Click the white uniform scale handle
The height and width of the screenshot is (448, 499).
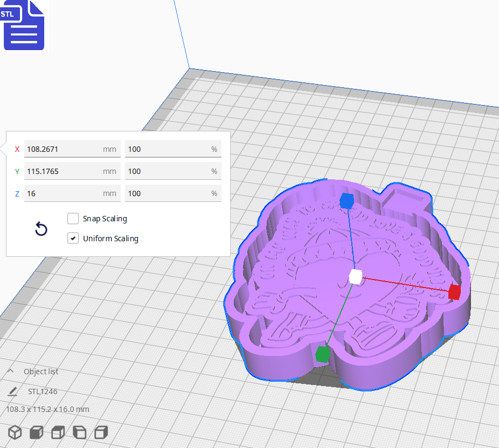point(356,276)
